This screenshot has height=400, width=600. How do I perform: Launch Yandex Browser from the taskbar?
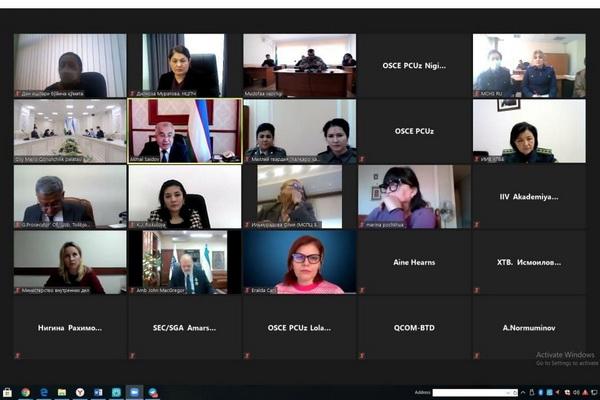80,392
